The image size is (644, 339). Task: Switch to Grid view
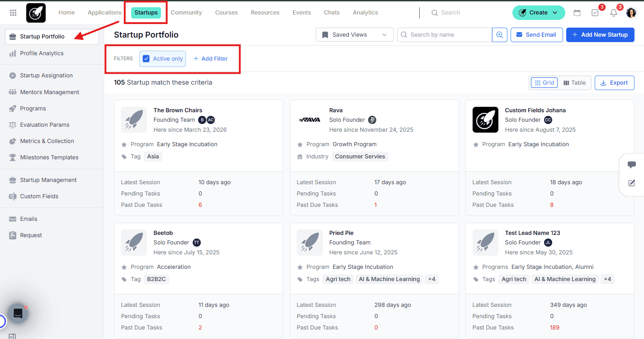click(545, 83)
